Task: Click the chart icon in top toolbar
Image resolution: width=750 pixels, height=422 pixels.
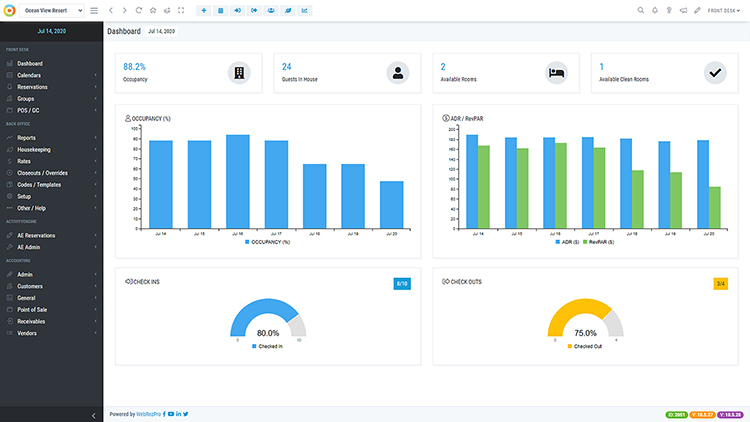Action: [305, 10]
